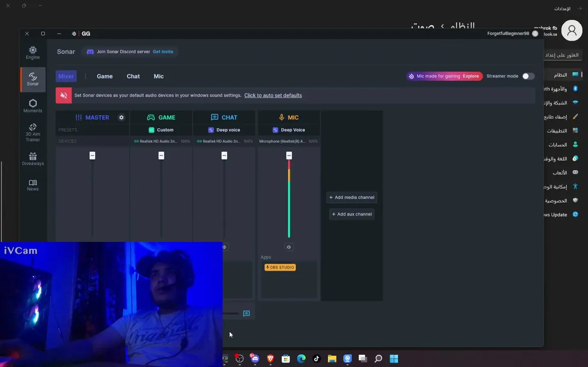Click the GAME channel header
The image size is (588, 367).
[161, 117]
